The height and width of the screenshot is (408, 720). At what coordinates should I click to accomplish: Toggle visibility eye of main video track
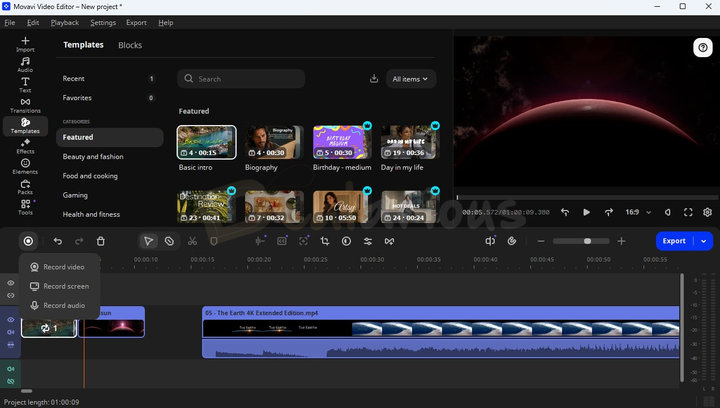point(11,320)
